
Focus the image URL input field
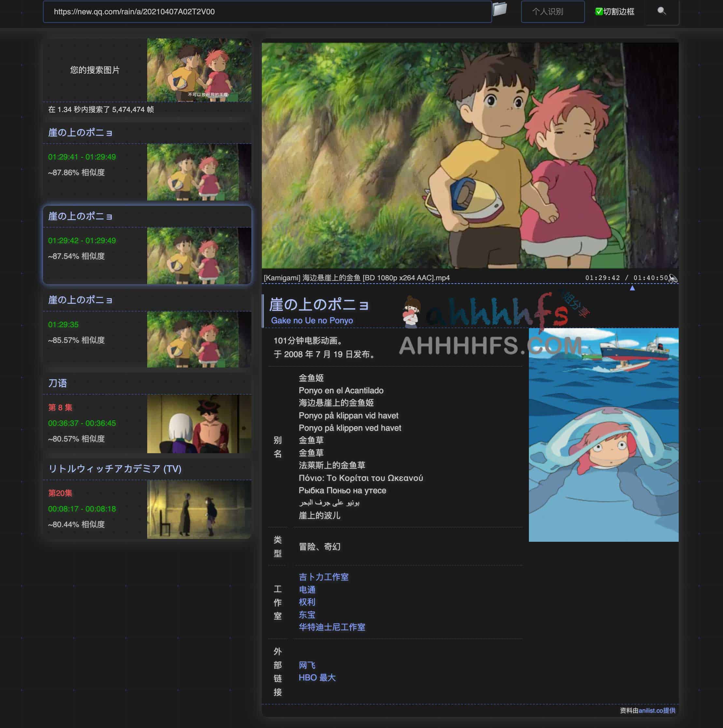[x=267, y=12]
